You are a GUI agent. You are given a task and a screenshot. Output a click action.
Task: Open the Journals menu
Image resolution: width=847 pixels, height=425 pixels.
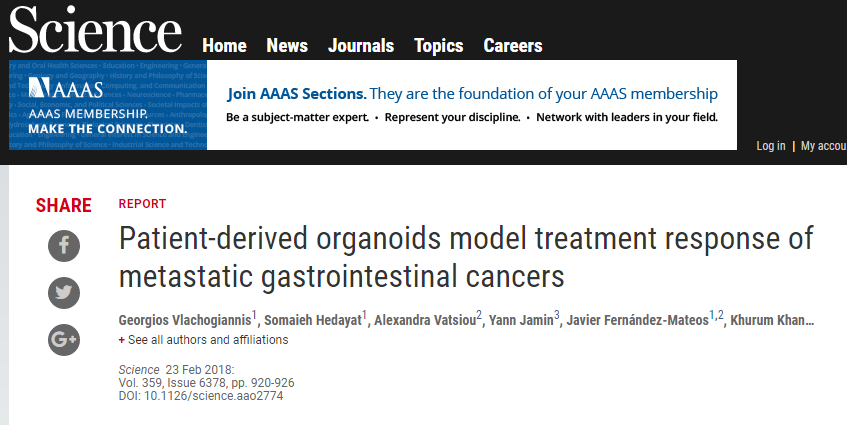tap(361, 46)
